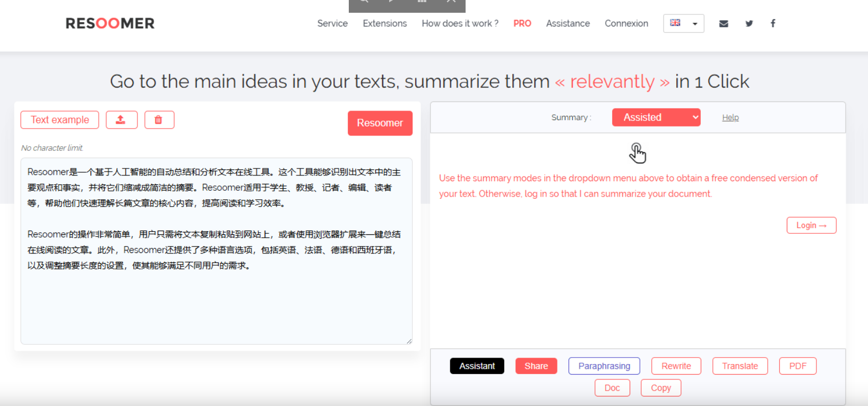The height and width of the screenshot is (406, 868).
Task: Go to How does it work ?
Action: click(460, 23)
